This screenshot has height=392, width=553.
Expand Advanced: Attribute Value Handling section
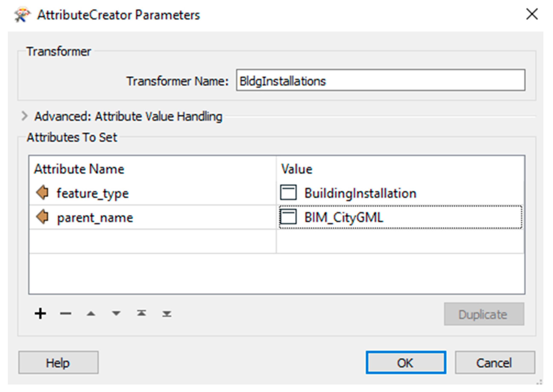(x=24, y=116)
